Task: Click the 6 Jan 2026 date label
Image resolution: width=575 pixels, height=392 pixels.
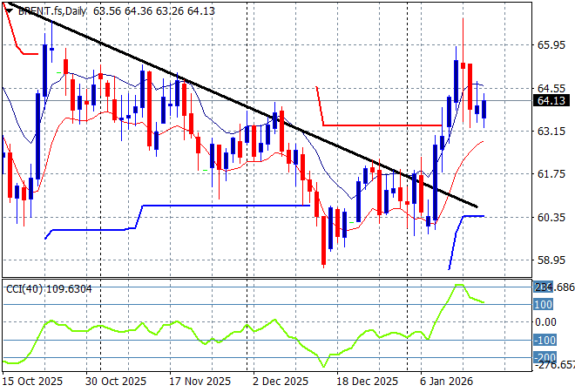Action: (447, 382)
